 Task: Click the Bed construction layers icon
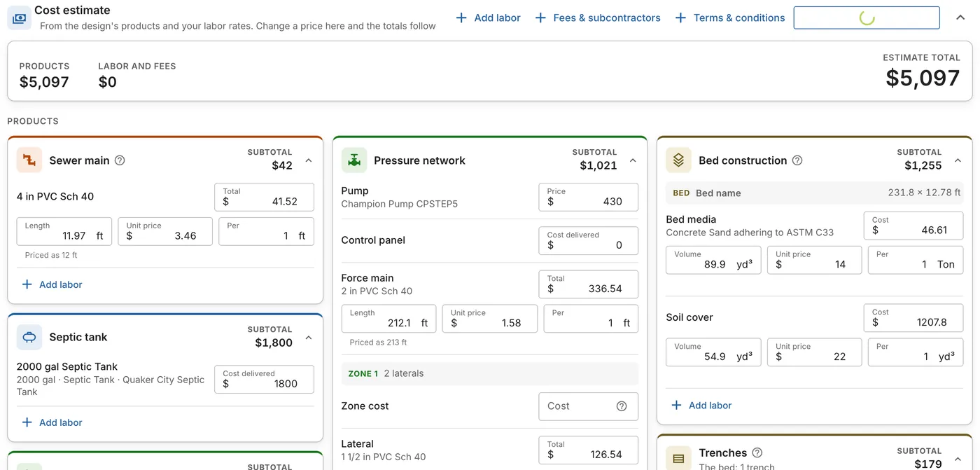pos(678,160)
